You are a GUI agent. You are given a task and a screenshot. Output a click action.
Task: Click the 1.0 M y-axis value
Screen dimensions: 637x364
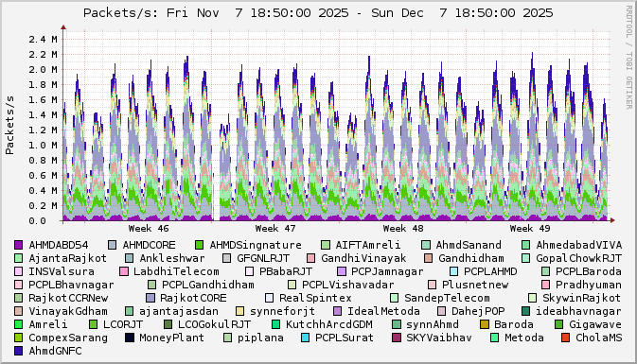coord(43,146)
